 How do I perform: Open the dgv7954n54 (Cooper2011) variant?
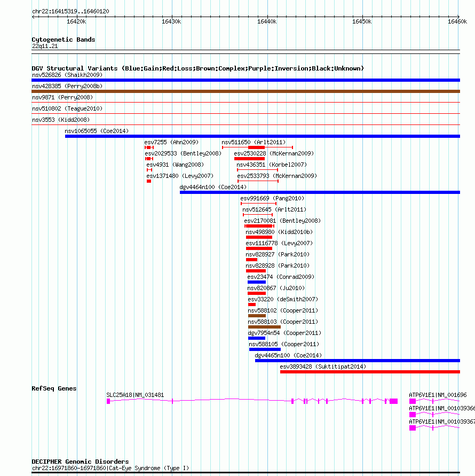click(x=284, y=333)
